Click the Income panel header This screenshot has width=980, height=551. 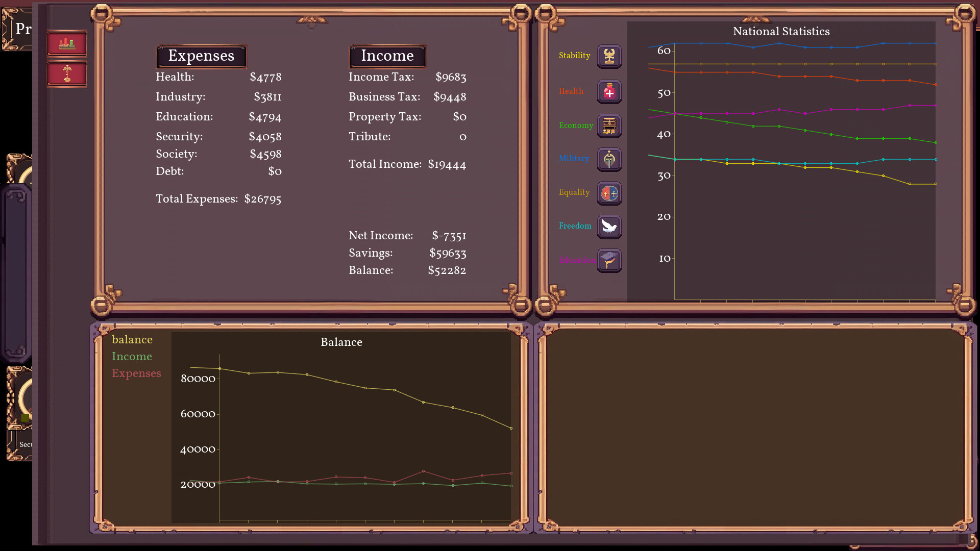387,56
